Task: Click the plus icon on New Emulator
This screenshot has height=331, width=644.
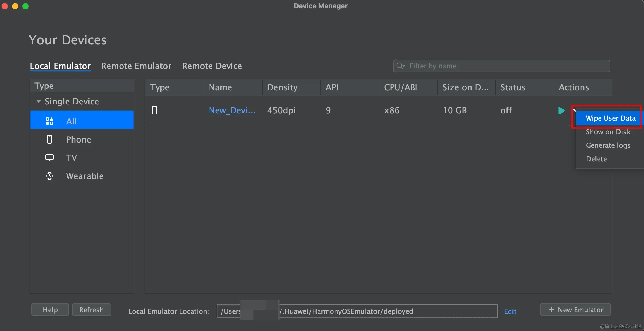Action: tap(551, 310)
